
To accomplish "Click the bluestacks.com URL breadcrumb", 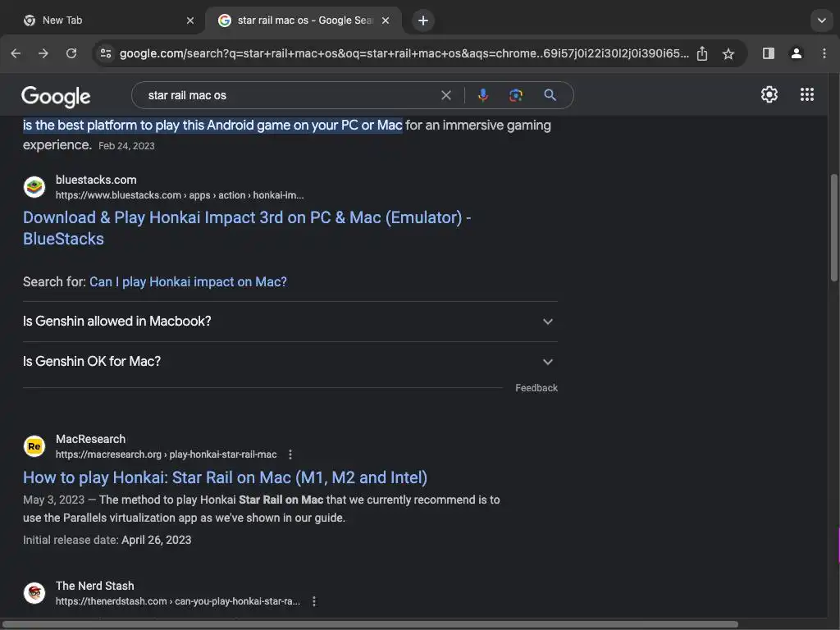I will tap(180, 195).
